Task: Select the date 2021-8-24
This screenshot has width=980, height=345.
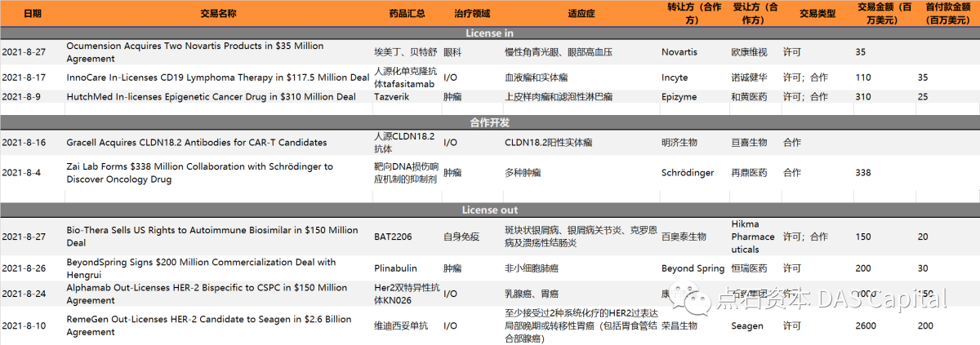Action: coord(24,294)
